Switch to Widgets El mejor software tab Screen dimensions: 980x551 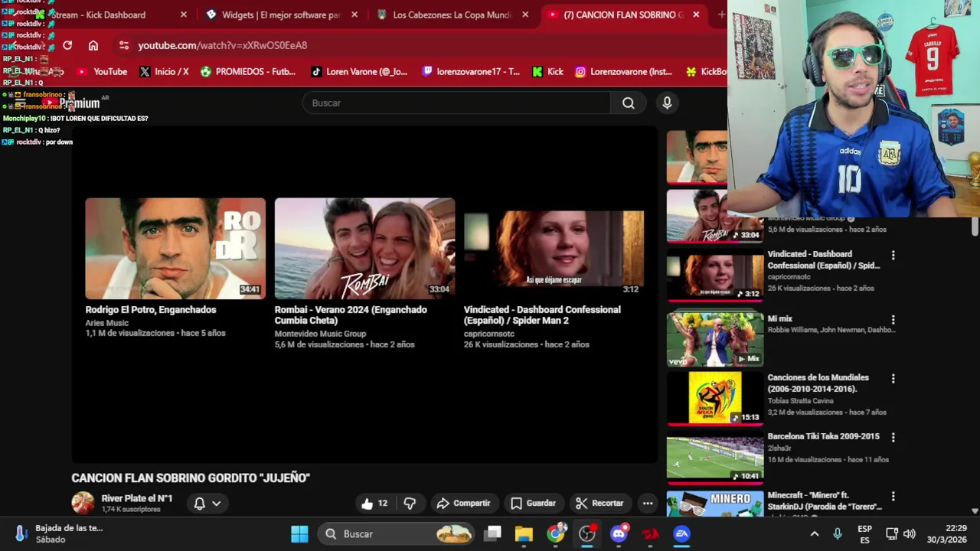tap(281, 15)
